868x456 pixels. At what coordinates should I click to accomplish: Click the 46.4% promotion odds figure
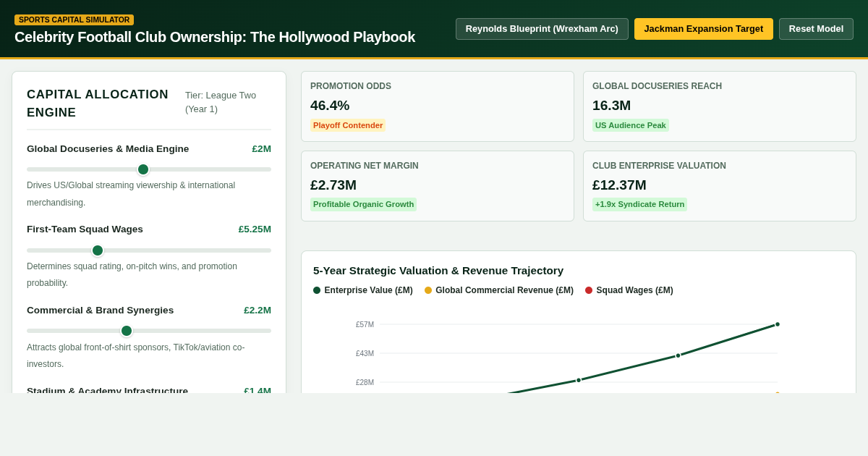pyautogui.click(x=330, y=106)
